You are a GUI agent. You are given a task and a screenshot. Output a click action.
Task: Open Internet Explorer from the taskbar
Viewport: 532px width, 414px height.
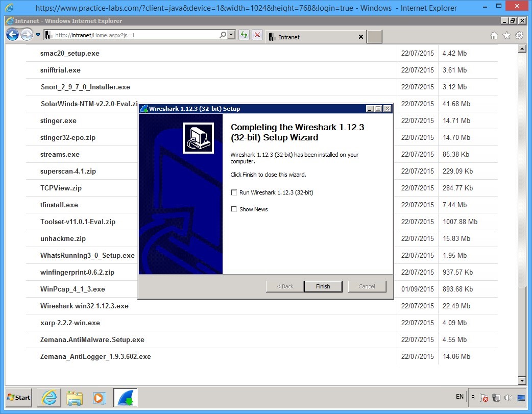pos(49,398)
